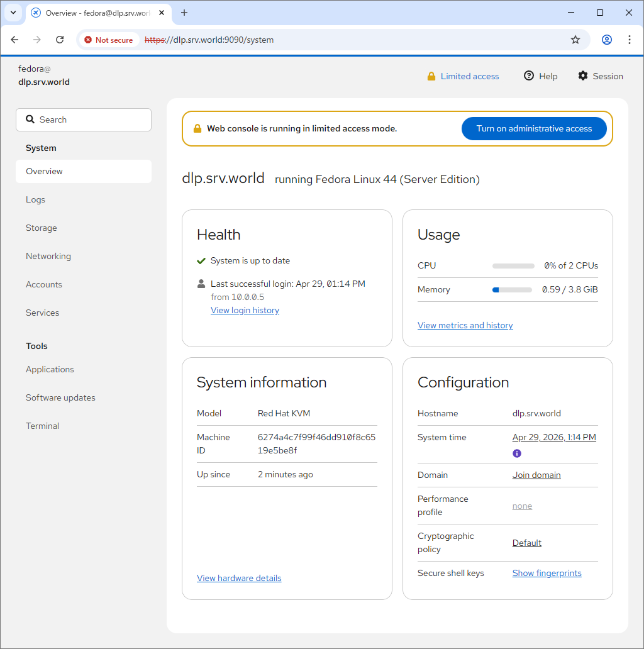This screenshot has width=644, height=649.
Task: Click fedora@ dlp.srv.world host label
Action: 43,75
